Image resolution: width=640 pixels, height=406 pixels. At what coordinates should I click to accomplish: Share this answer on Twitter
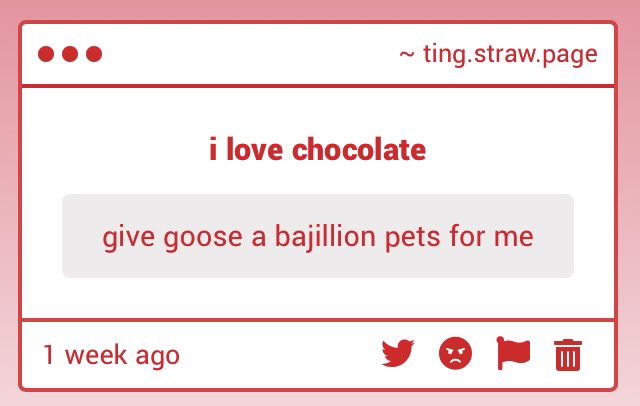[x=398, y=354]
